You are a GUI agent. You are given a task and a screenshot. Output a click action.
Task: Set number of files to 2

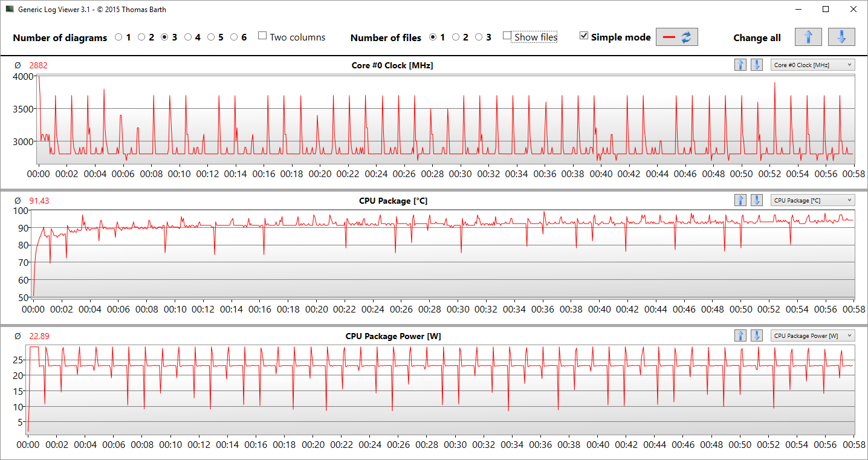click(456, 37)
